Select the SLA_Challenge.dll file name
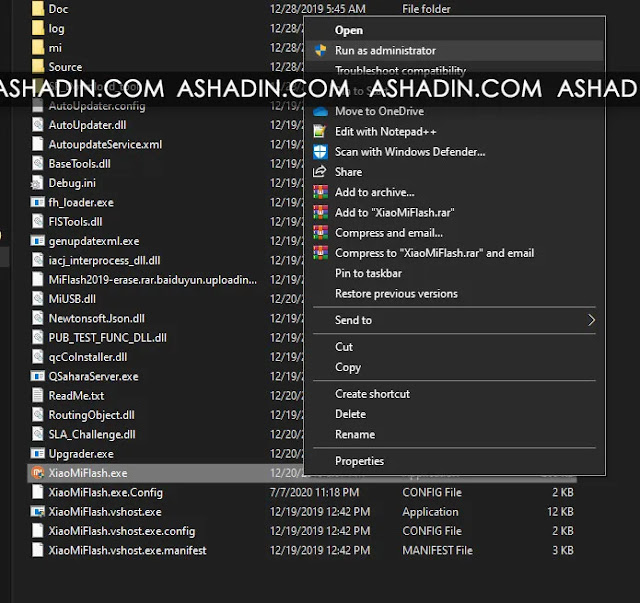The width and height of the screenshot is (640, 603). coord(92,434)
